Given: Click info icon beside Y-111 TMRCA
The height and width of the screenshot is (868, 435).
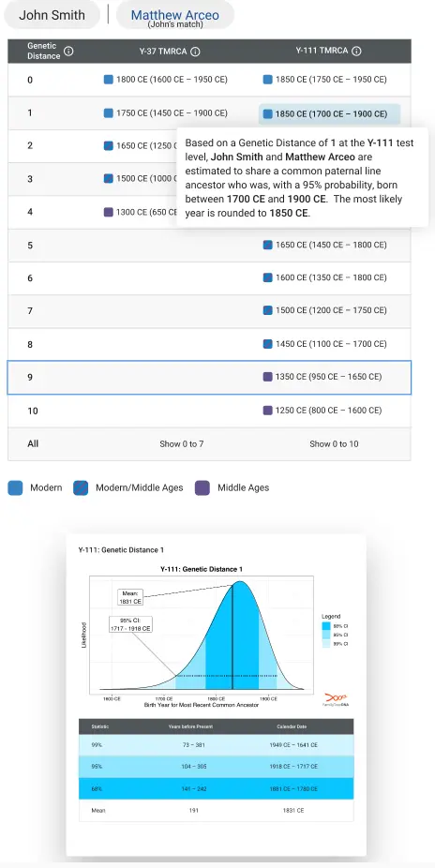Looking at the screenshot, I should (x=356, y=51).
